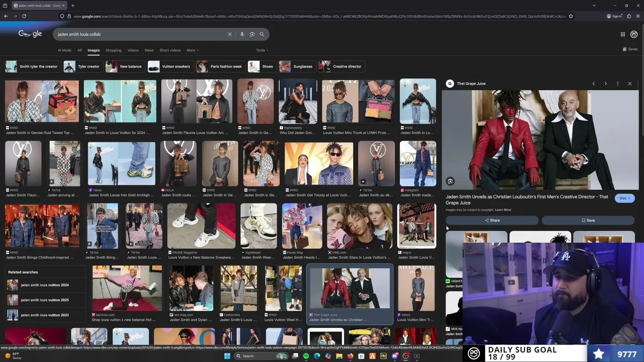This screenshot has height=362, width=644.
Task: Open the Task View taskbar icon
Action: [x=295, y=356]
